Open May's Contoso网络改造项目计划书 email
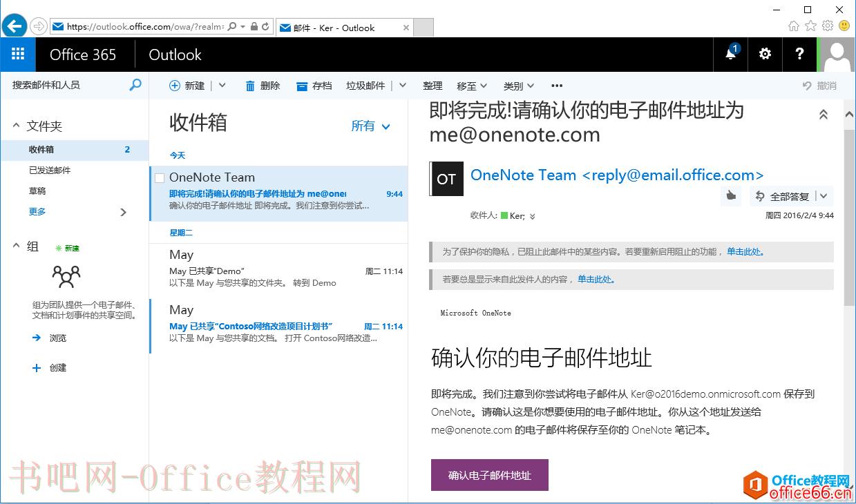The width and height of the screenshot is (856, 504). (278, 326)
